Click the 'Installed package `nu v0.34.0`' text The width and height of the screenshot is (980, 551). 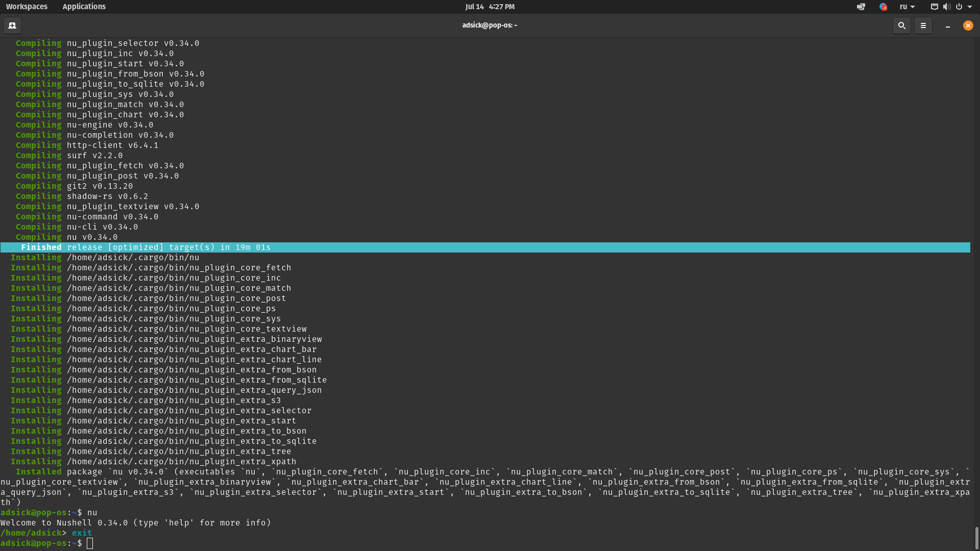pyautogui.click(x=92, y=472)
